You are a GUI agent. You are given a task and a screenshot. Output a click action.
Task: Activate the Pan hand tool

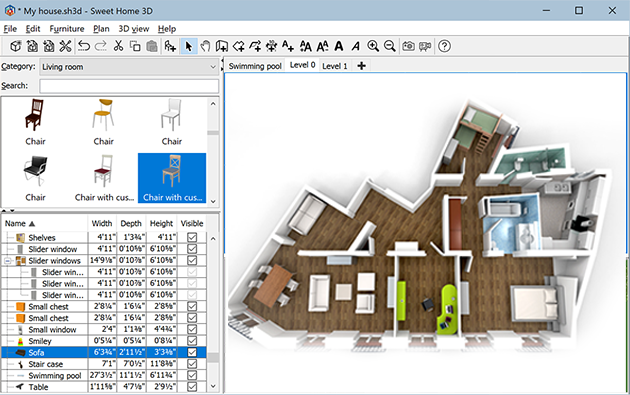click(x=205, y=46)
